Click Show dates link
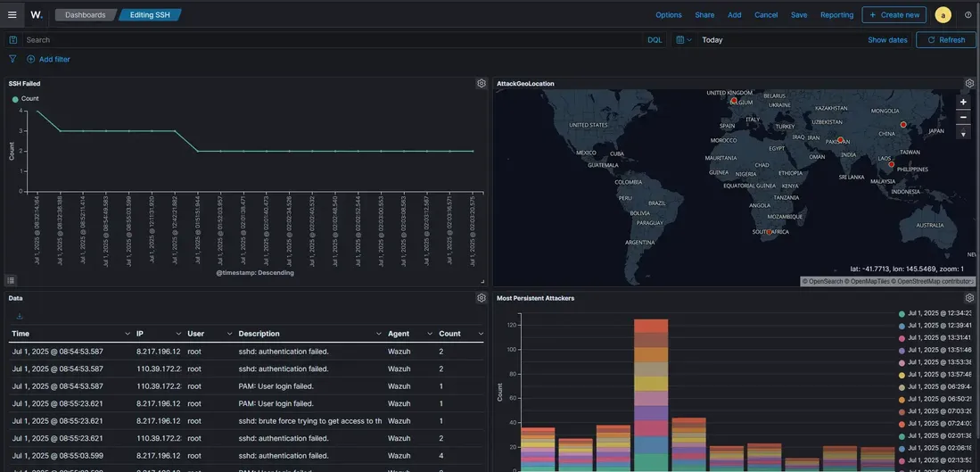 (887, 40)
